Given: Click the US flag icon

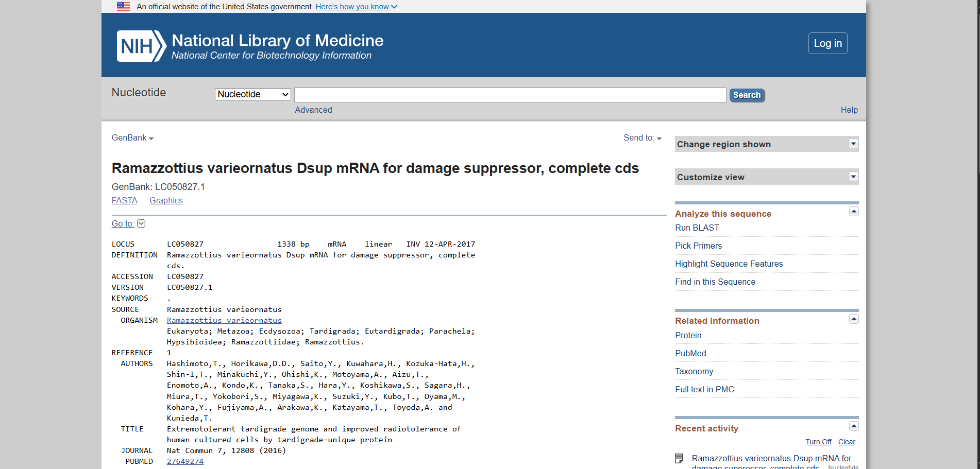Looking at the screenshot, I should click(x=123, y=7).
